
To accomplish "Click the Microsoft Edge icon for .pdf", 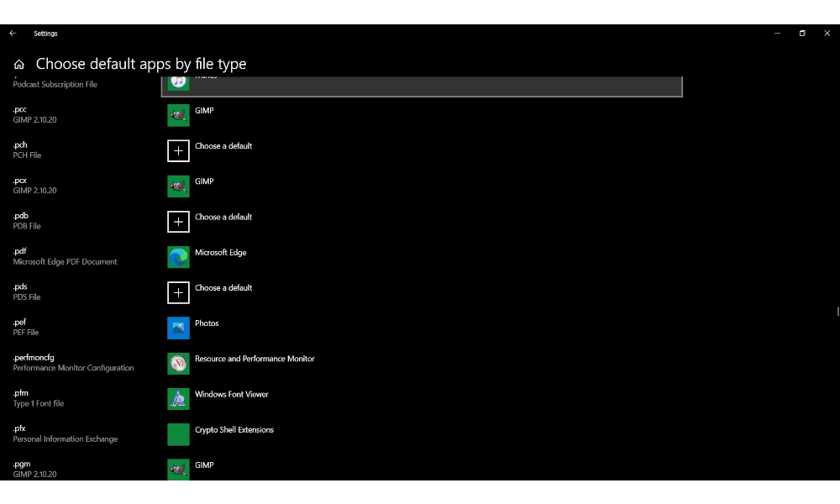I will 178,257.
